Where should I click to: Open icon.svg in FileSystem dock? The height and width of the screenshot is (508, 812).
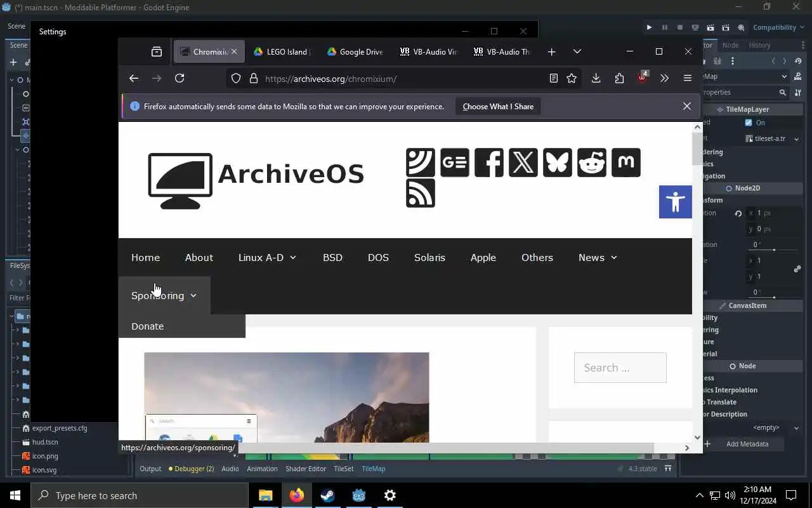tap(44, 470)
